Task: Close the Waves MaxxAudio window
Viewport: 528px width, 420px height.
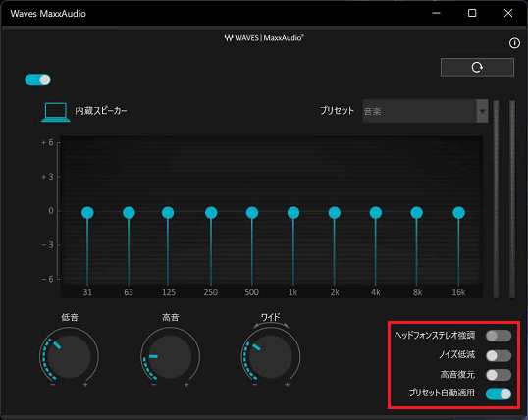Action: pyautogui.click(x=508, y=13)
